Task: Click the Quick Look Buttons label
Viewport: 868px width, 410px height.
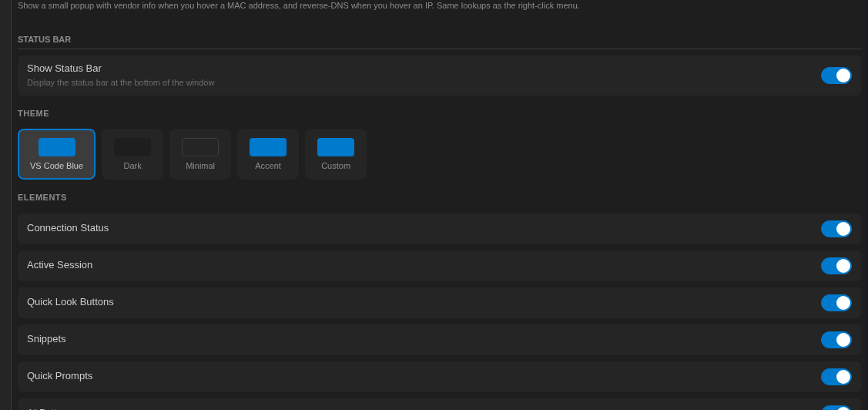Action: click(70, 302)
